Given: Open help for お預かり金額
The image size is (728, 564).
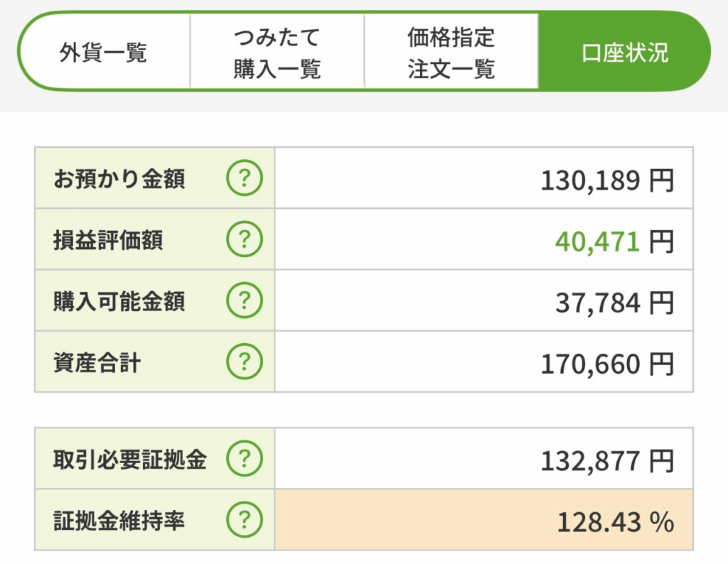Looking at the screenshot, I should 244,179.
